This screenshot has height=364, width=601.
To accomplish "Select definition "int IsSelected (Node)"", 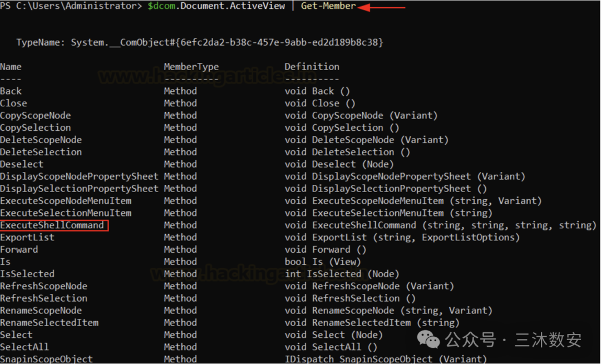I will (x=342, y=274).
